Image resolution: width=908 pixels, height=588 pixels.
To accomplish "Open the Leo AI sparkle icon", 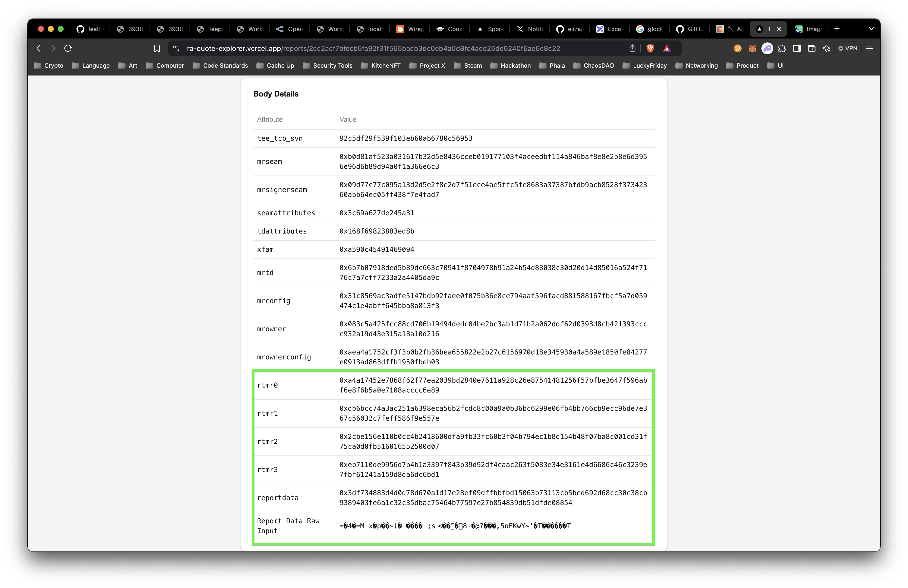I will 826,48.
